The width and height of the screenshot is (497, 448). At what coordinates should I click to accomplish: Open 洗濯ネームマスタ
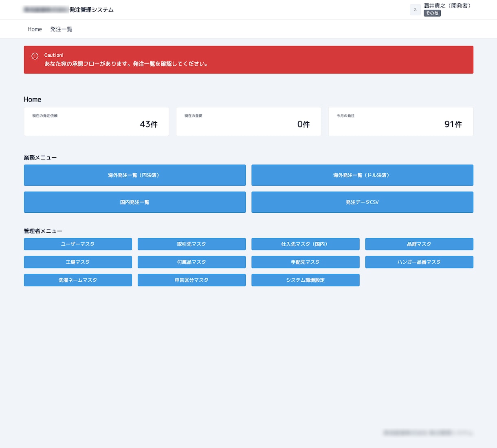tap(78, 280)
